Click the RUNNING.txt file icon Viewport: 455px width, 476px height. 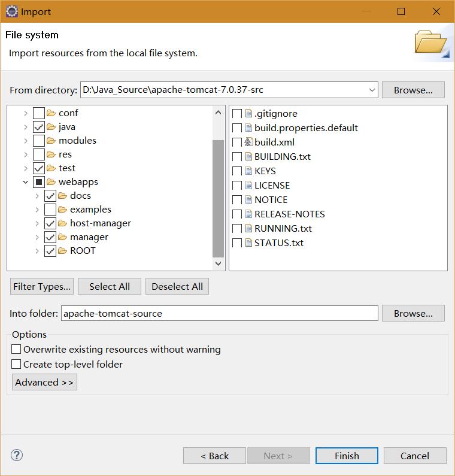pyautogui.click(x=248, y=228)
